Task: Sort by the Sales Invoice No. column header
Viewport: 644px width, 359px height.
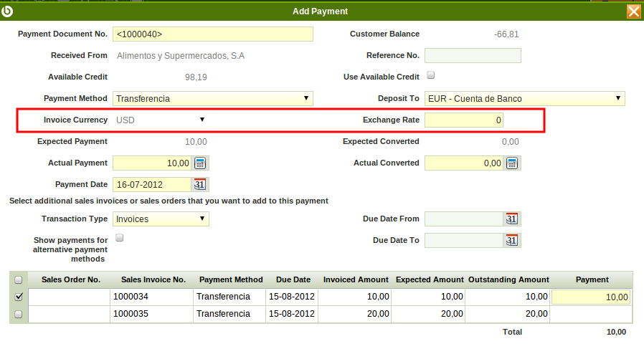Action: pyautogui.click(x=153, y=279)
